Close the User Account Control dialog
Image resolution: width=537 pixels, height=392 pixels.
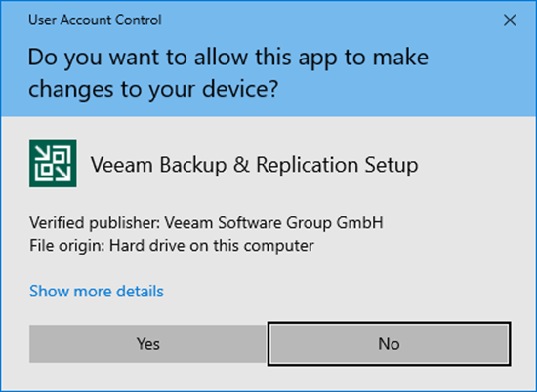click(x=510, y=20)
